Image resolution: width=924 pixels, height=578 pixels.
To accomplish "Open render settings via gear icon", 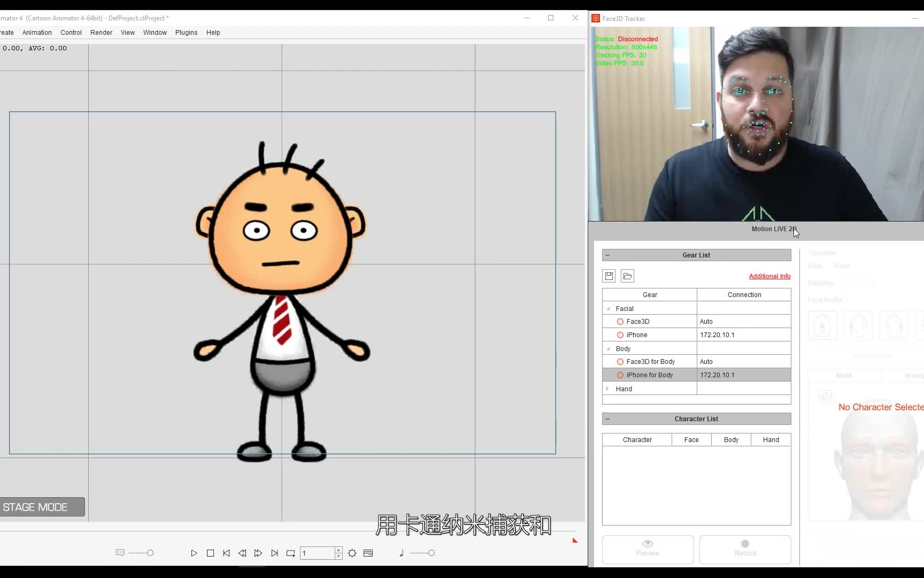I will [352, 553].
